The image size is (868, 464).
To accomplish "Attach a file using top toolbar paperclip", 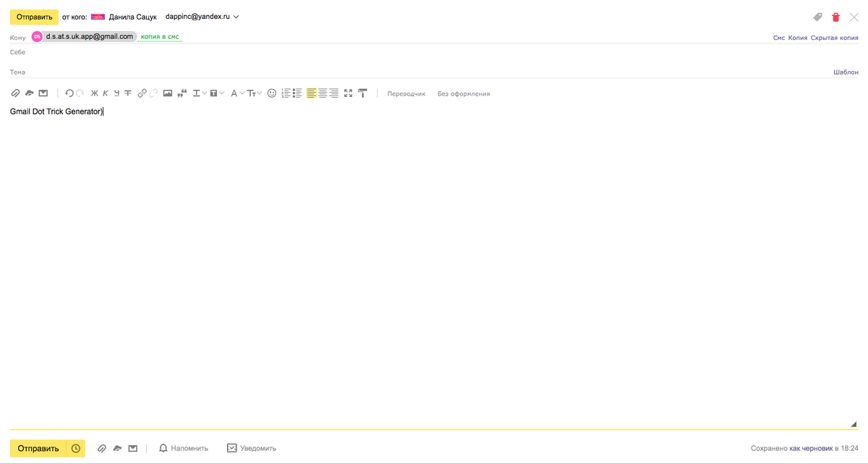I will pyautogui.click(x=14, y=93).
